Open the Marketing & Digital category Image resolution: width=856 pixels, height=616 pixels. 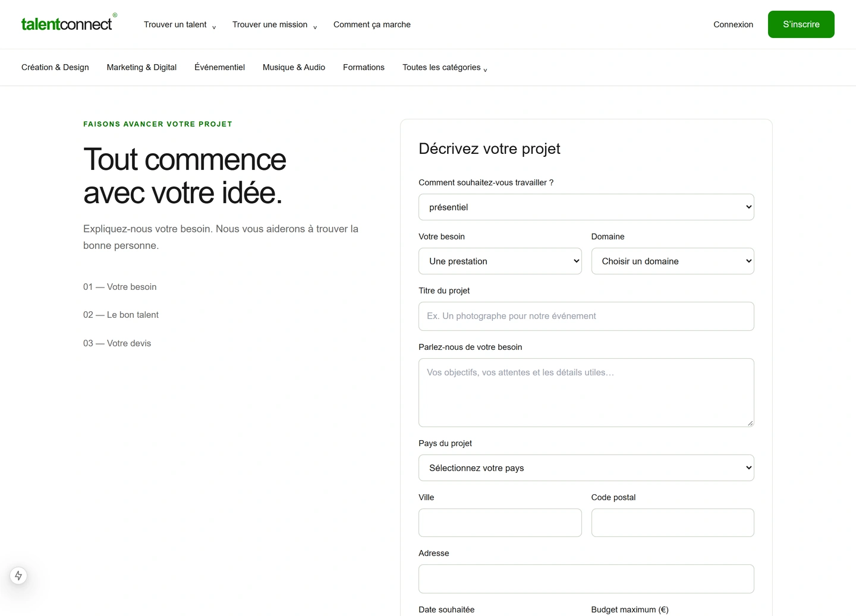(141, 67)
